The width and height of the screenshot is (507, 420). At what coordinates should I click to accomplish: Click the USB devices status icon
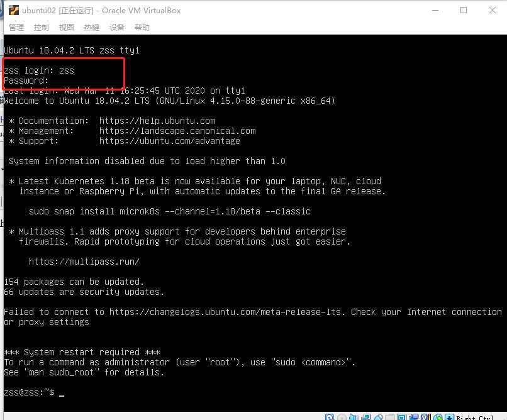point(378,417)
